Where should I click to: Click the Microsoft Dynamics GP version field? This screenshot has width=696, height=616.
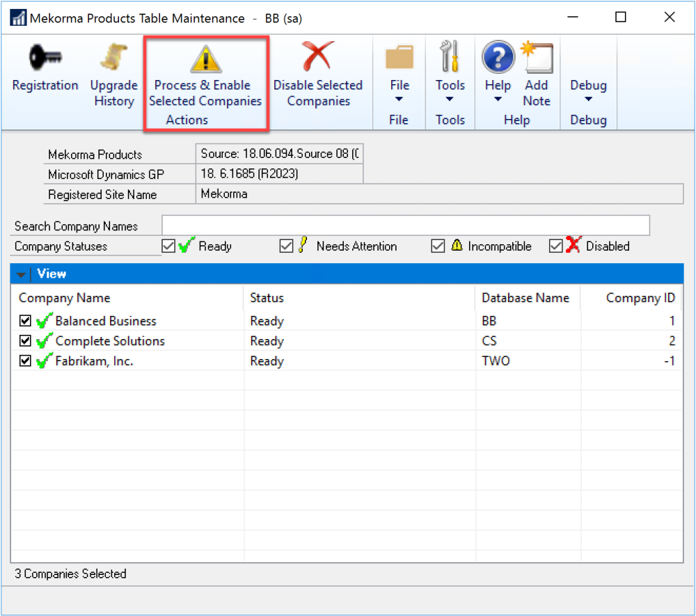click(279, 173)
